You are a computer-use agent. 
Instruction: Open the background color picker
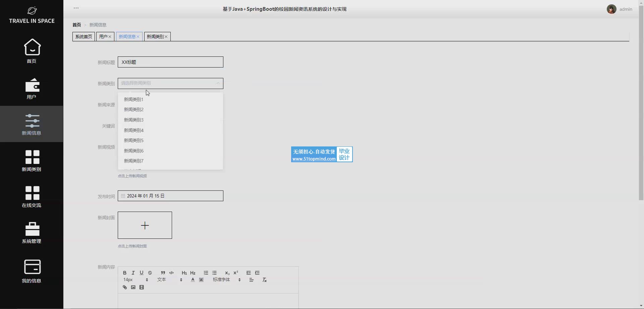201,280
